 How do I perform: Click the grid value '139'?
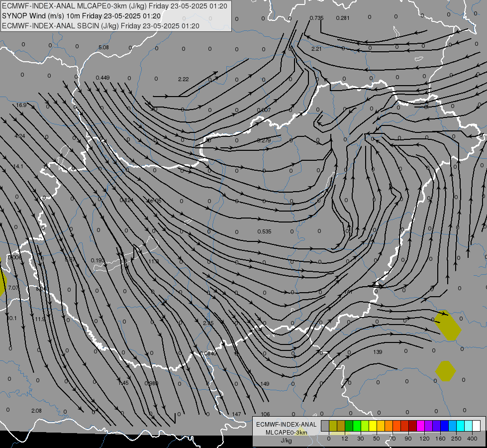point(378,352)
